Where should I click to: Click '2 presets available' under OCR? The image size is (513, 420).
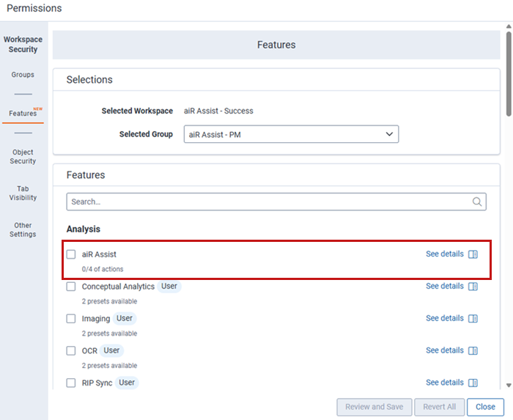(109, 365)
